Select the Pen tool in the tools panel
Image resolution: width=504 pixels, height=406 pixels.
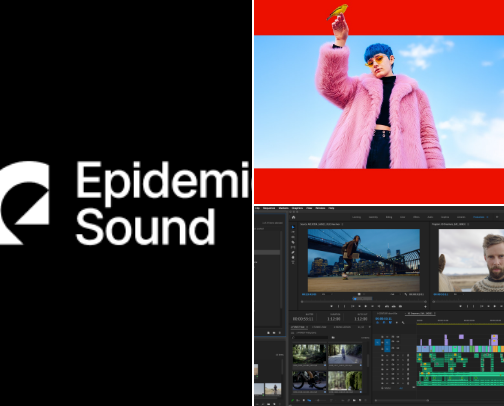pyautogui.click(x=293, y=252)
